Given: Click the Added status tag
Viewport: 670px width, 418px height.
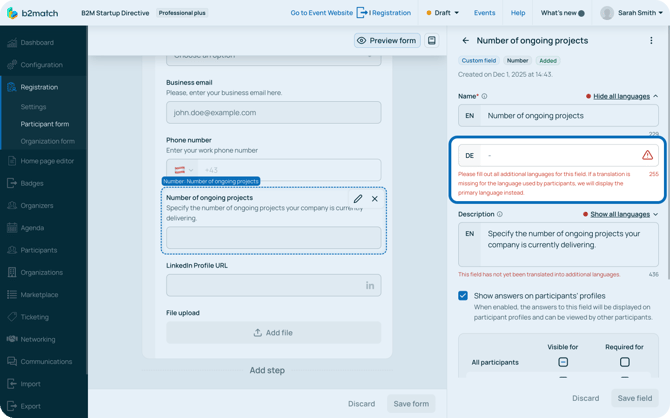Looking at the screenshot, I should coord(548,61).
